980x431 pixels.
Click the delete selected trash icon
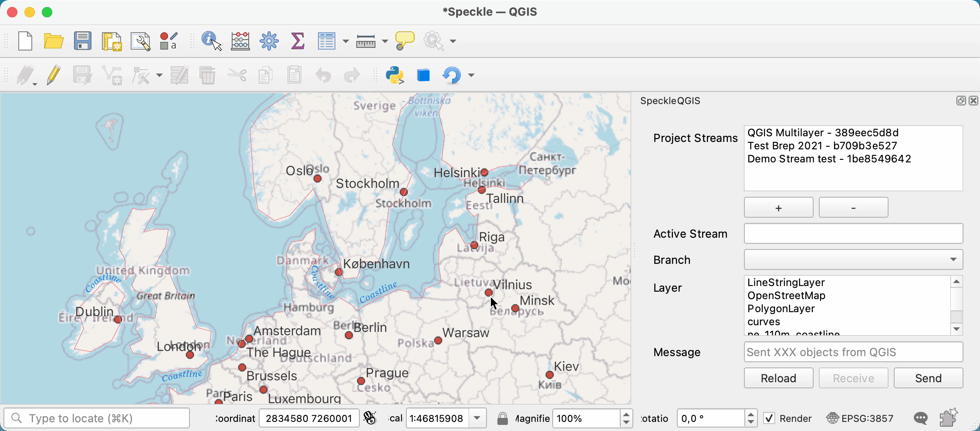coord(207,75)
